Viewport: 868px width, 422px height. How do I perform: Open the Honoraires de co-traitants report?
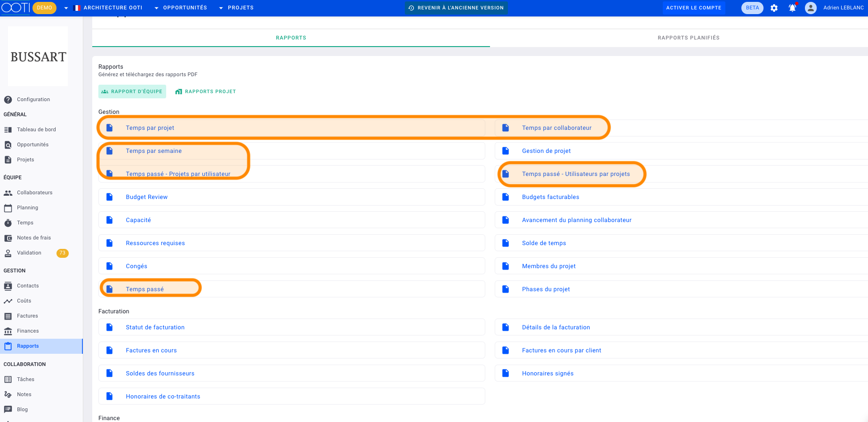(x=291, y=397)
